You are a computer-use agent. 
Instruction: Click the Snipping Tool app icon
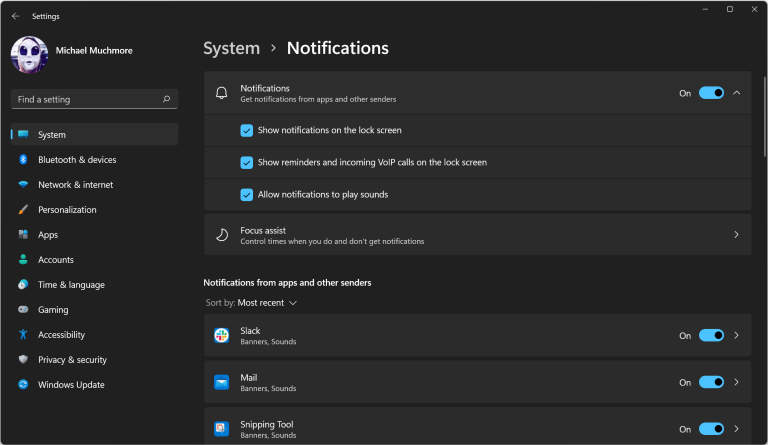pos(221,429)
